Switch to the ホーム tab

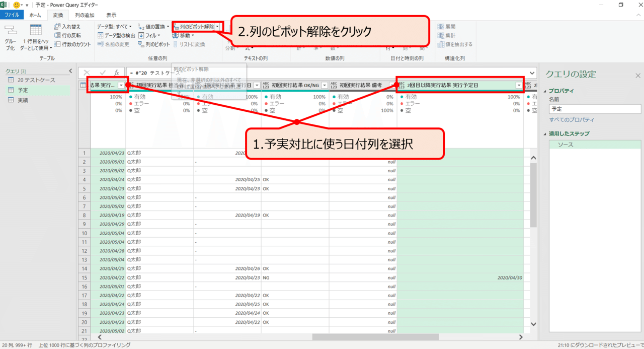click(35, 15)
